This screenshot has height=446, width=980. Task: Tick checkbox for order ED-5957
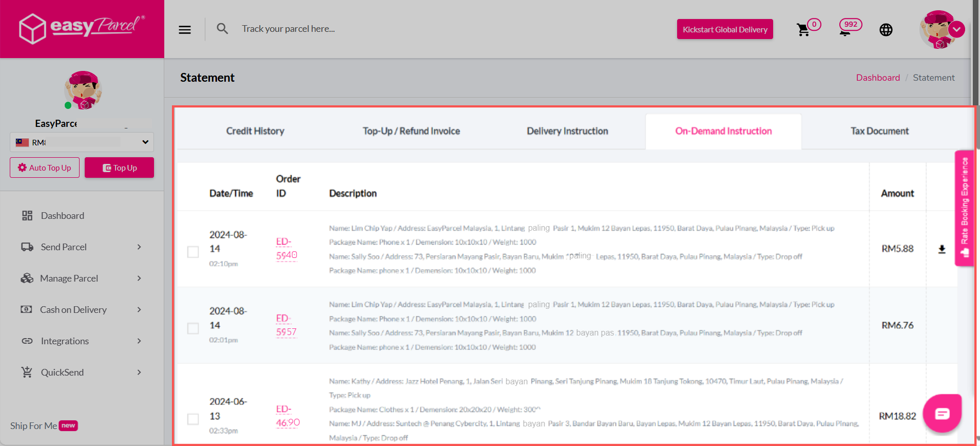point(193,328)
